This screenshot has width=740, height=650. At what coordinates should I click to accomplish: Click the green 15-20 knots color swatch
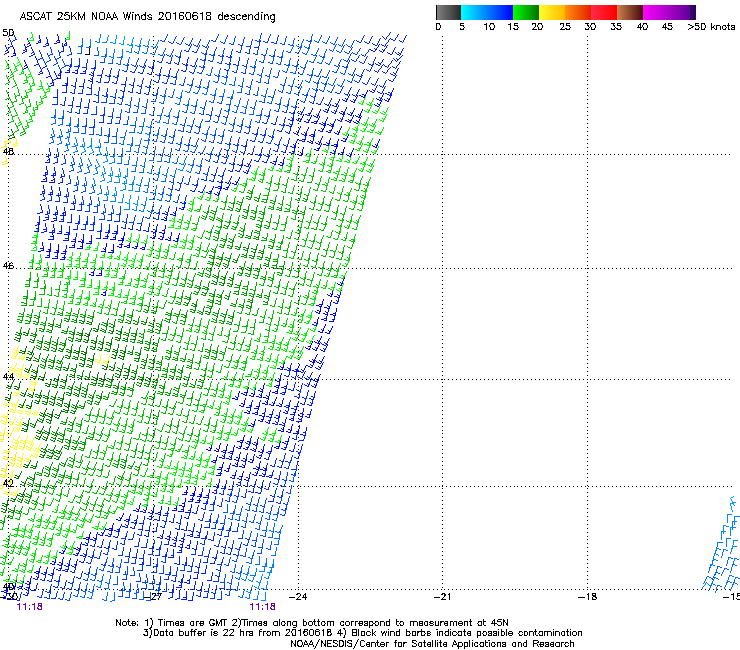526,12
